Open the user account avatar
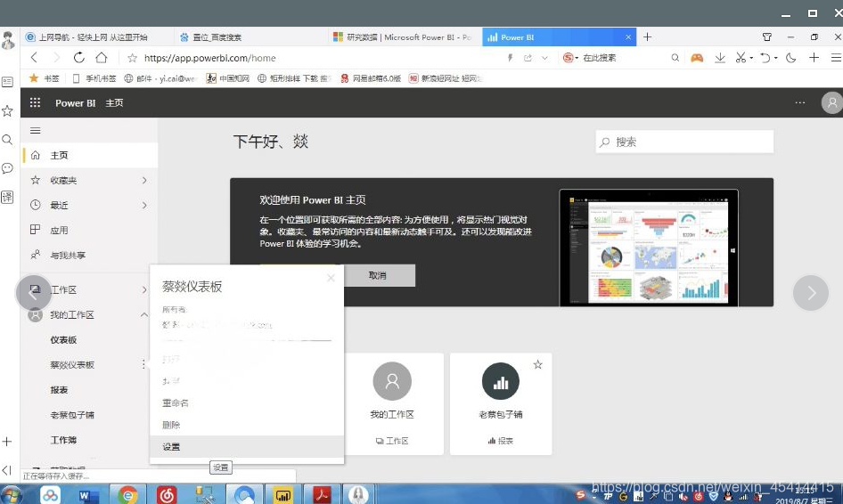The image size is (843, 504). point(831,102)
